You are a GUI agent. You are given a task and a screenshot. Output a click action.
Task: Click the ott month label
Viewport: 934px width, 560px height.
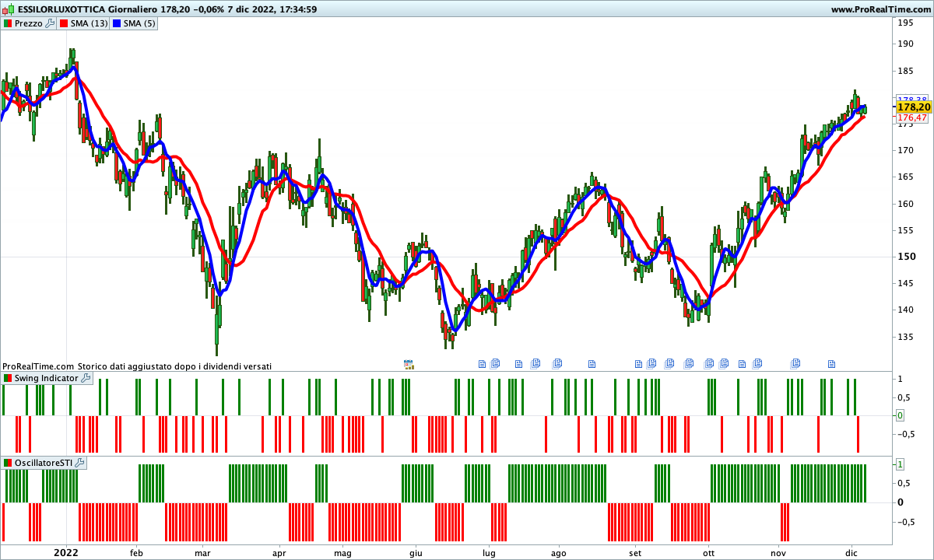coord(708,552)
